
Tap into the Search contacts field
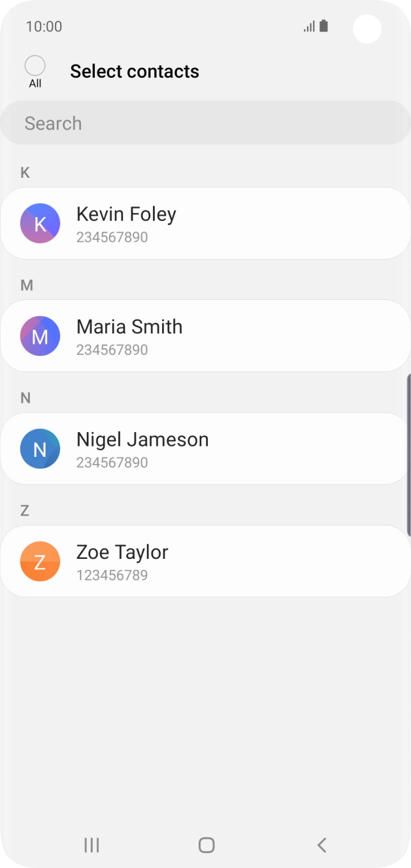(x=205, y=123)
